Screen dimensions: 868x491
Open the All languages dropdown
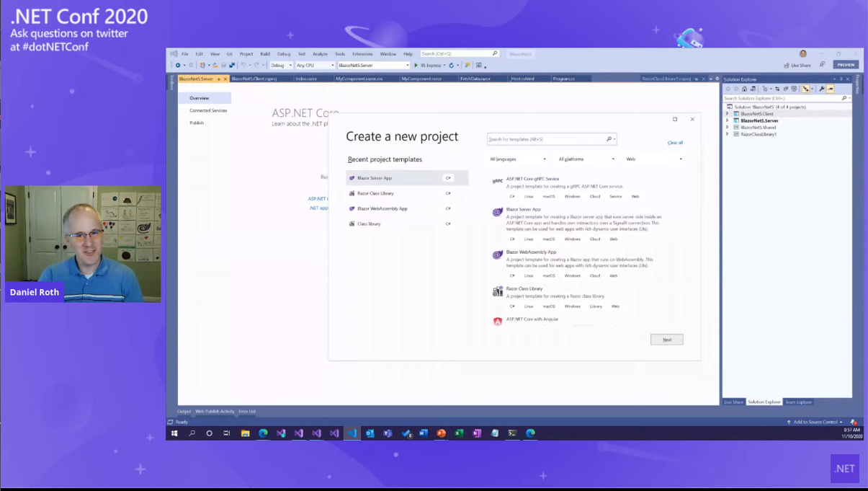coord(518,159)
